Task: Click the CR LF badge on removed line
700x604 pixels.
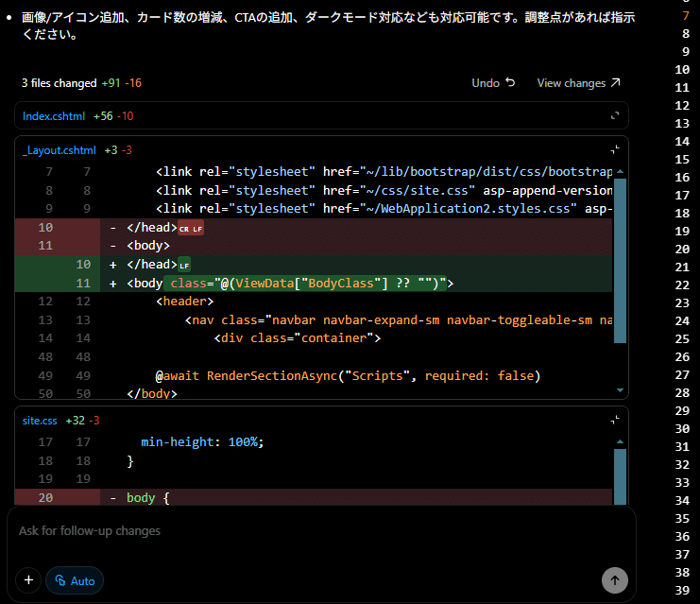Action: click(x=191, y=229)
